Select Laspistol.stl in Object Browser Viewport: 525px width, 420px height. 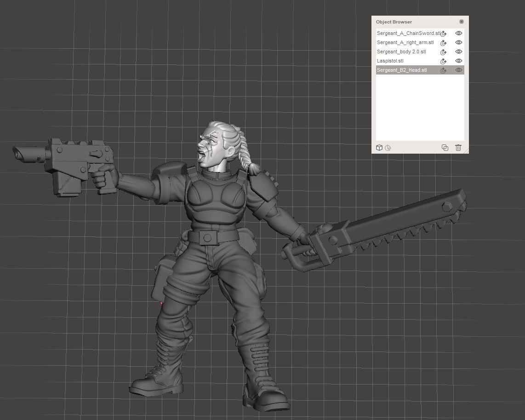click(390, 61)
